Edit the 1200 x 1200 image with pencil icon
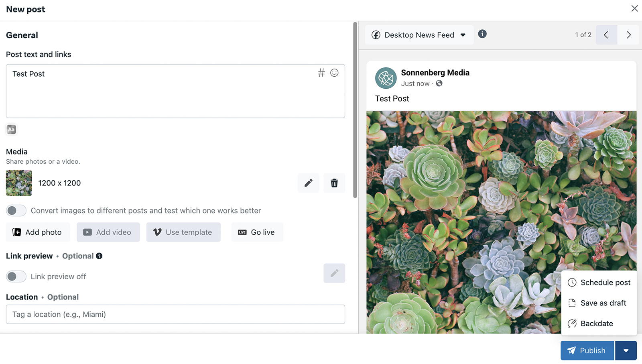642x364 pixels. 308,183
